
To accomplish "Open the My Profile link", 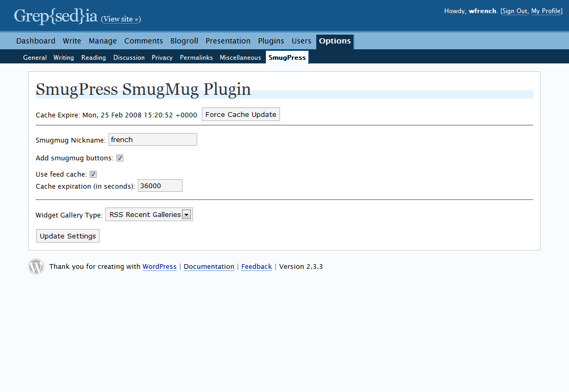I will [546, 11].
